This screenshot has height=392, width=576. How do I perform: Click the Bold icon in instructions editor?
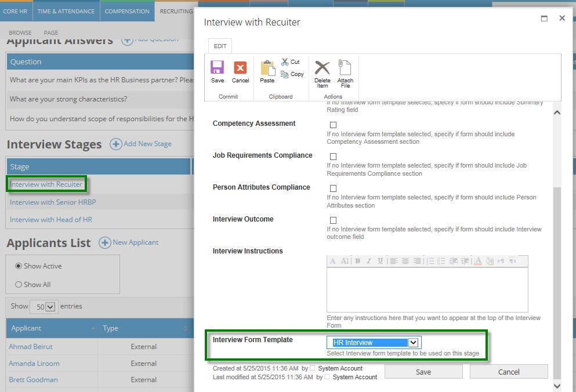pyautogui.click(x=357, y=262)
